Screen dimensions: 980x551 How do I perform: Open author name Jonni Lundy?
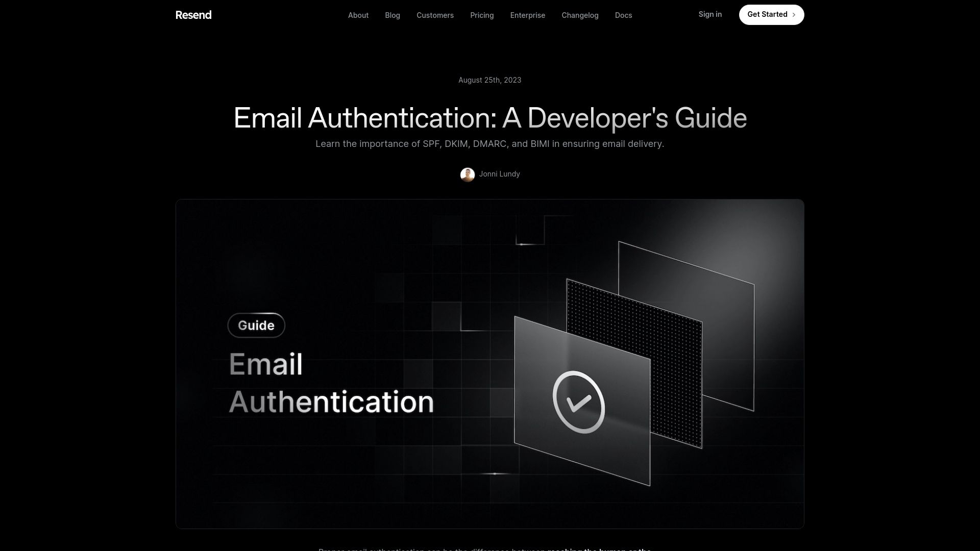[499, 174]
